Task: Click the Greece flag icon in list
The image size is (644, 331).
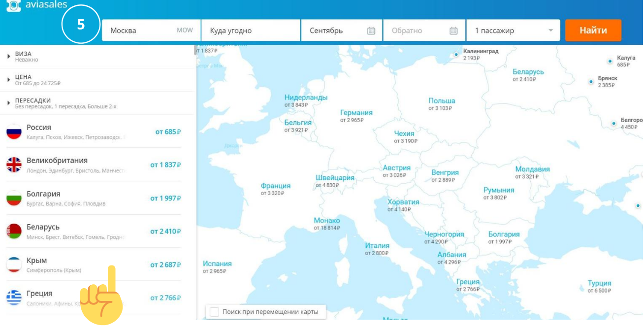Action: [14, 298]
